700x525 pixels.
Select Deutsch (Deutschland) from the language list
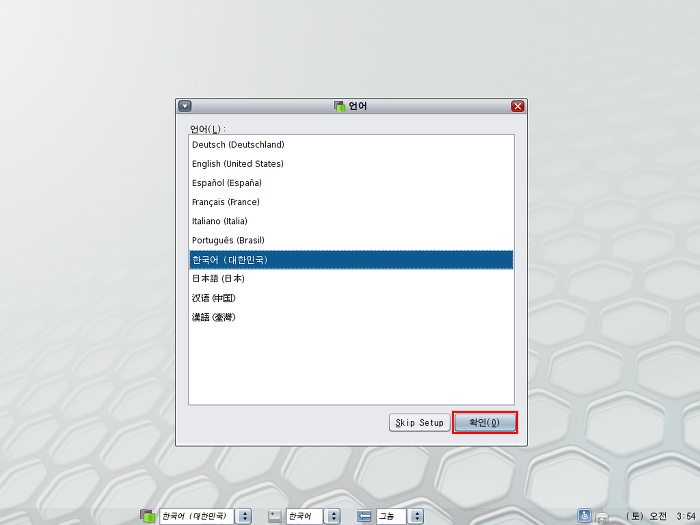pyautogui.click(x=351, y=145)
